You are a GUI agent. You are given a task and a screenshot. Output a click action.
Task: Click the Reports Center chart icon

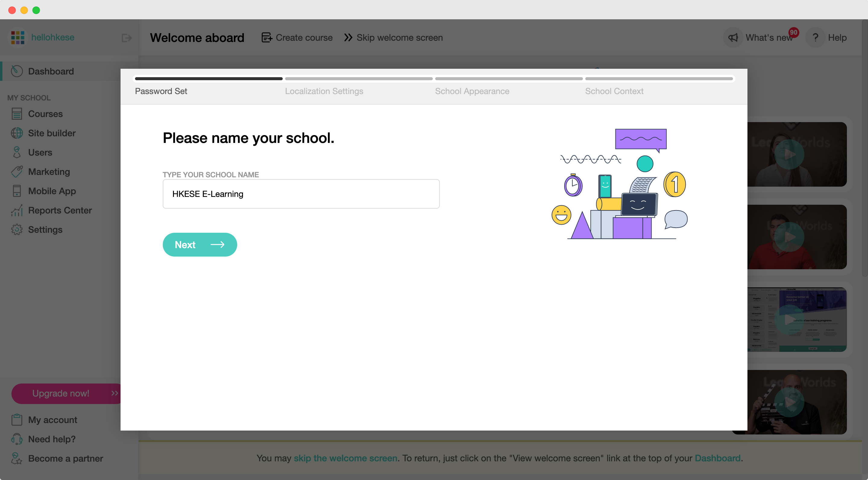click(17, 210)
